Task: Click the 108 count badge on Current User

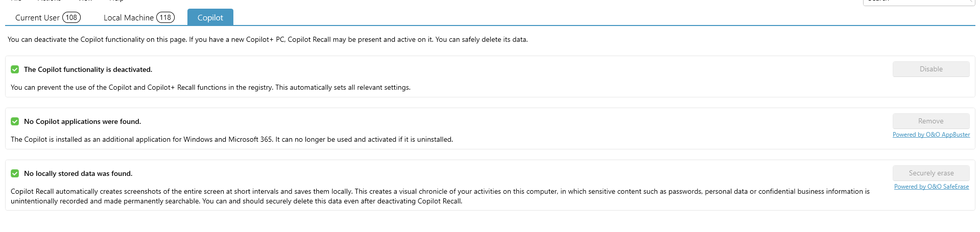Action: pyautogui.click(x=71, y=17)
